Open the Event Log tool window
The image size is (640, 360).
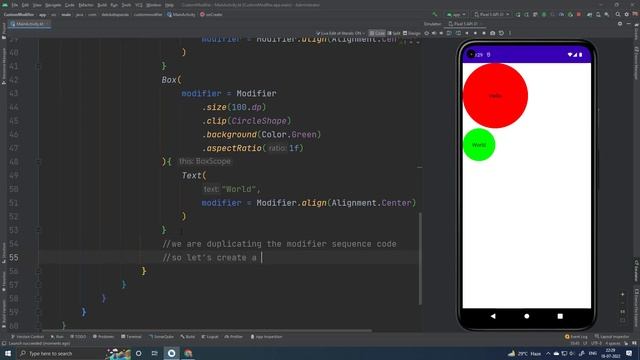pos(576,337)
